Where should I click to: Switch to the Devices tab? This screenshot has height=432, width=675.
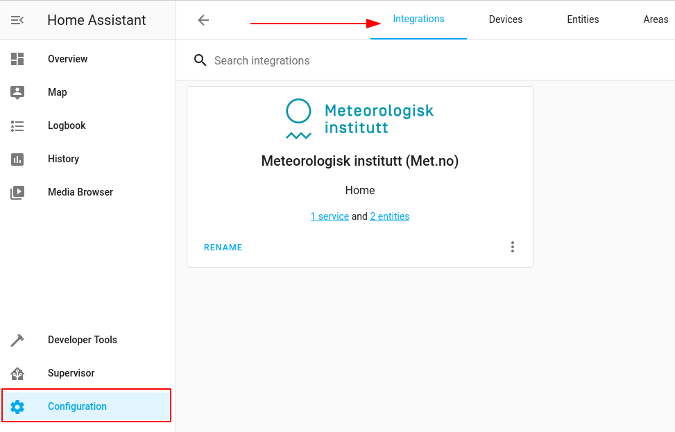(505, 19)
